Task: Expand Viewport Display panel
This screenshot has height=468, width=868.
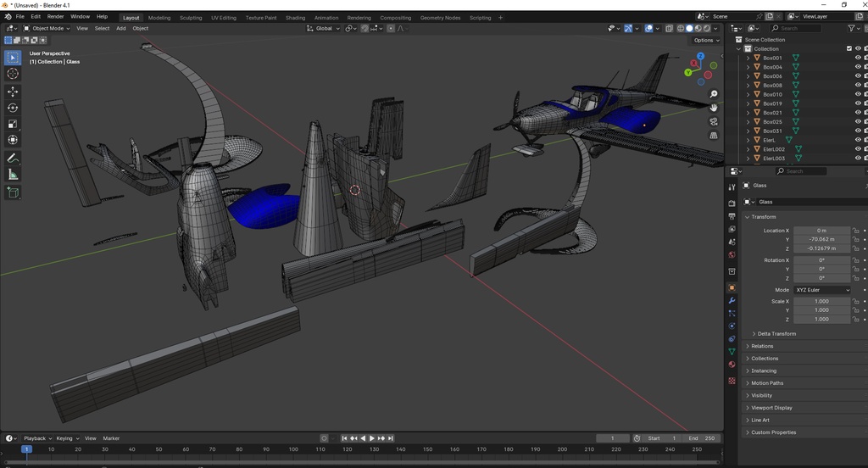Action: tap(771, 408)
